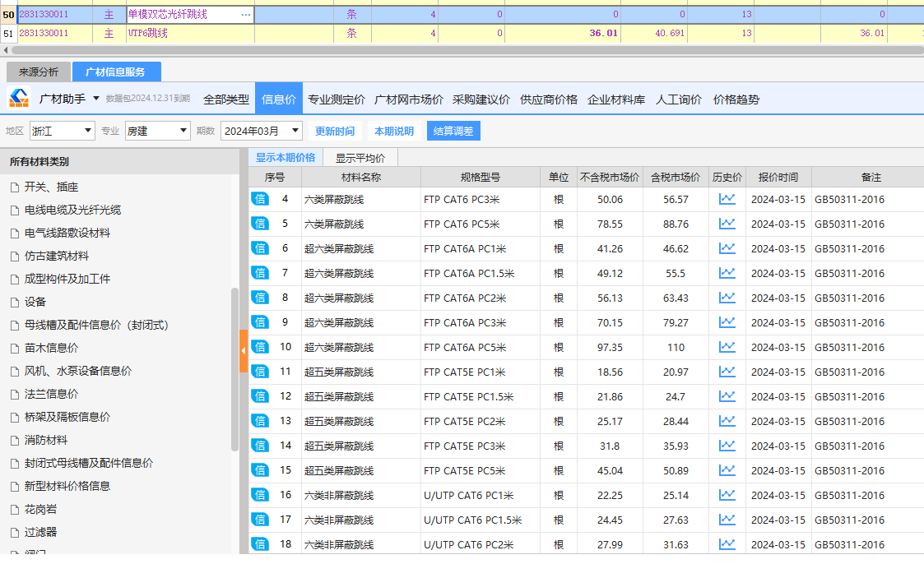The image size is (924, 564).
Task: Open 电气线路敷设材料 category
Action: [x=67, y=233]
